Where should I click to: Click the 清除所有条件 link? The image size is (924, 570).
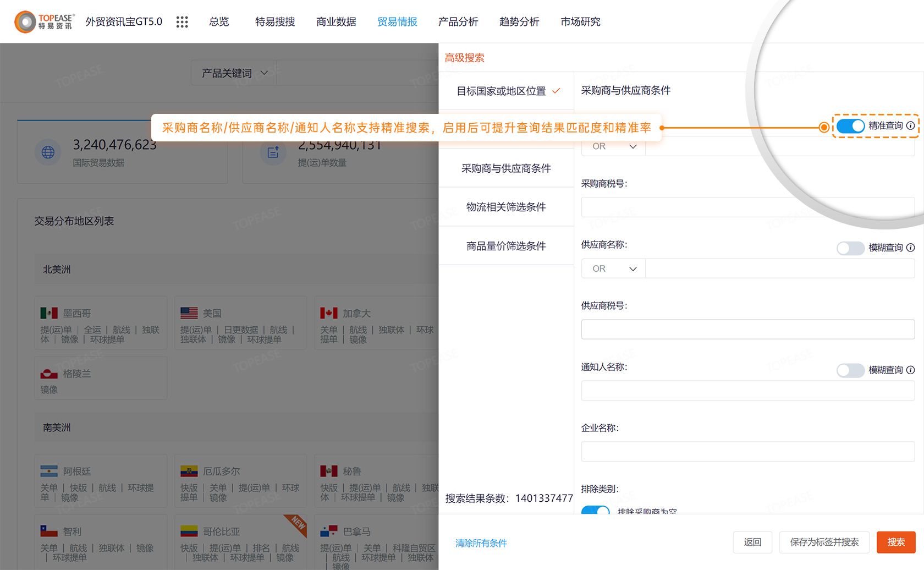coord(481,543)
